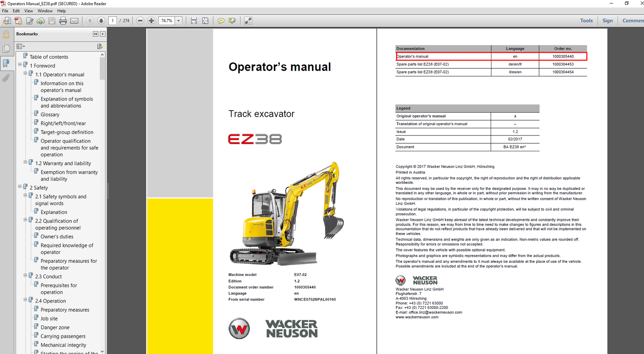
Task: Click the email envelope toolbar icon
Action: pos(74,21)
